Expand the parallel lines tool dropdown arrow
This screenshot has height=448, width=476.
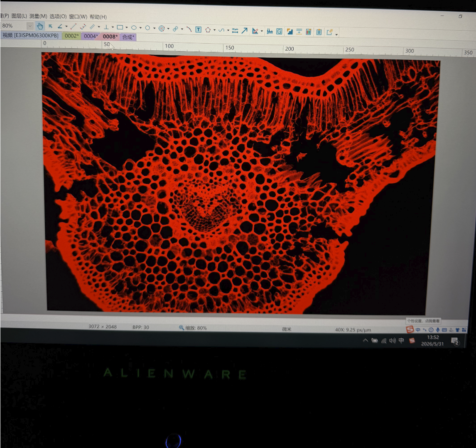tap(99, 27)
